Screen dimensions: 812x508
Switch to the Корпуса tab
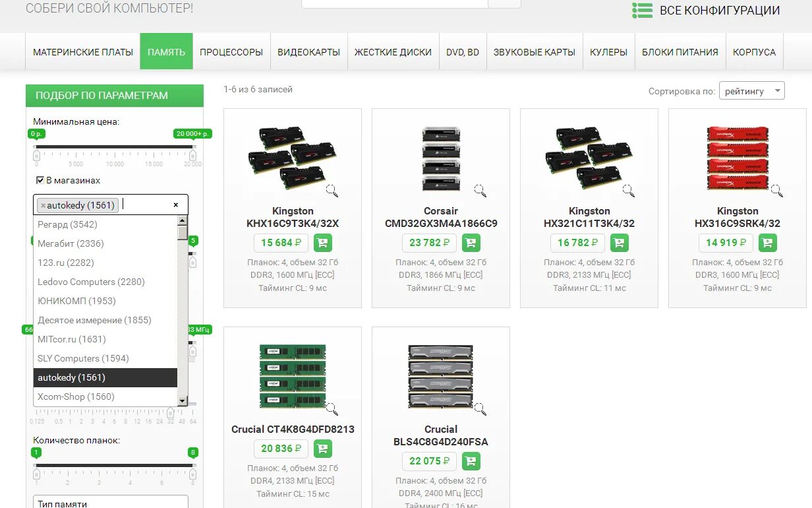755,51
